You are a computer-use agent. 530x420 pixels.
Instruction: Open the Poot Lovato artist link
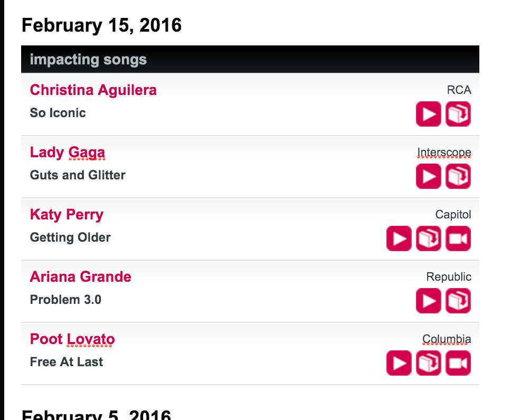pos(72,339)
